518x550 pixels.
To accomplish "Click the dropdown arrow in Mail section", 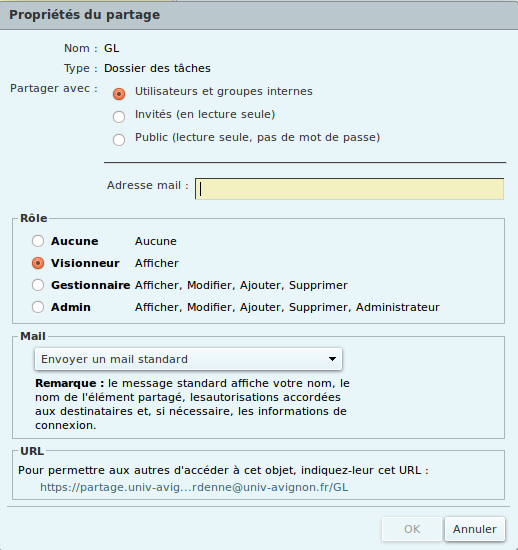I will [x=332, y=359].
